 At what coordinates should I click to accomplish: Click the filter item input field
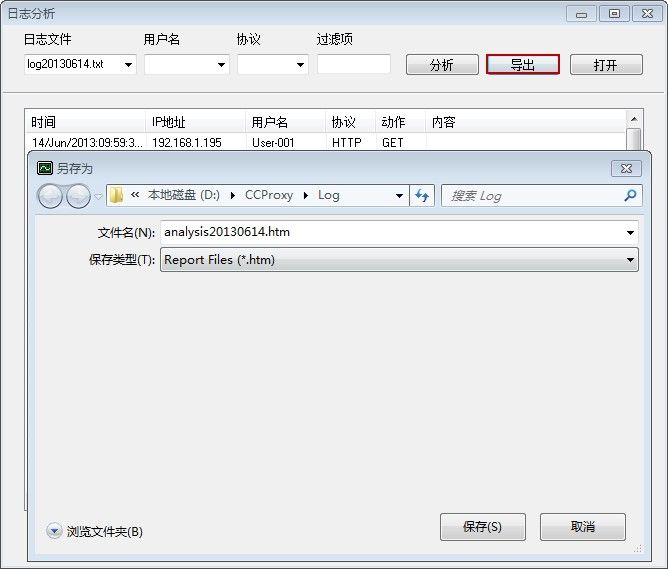pyautogui.click(x=354, y=64)
